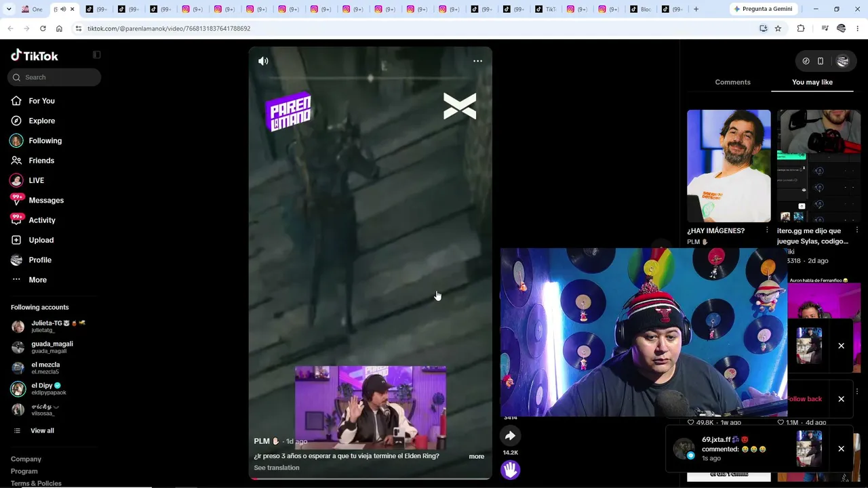Open el Dipy following account

pyautogui.click(x=47, y=389)
